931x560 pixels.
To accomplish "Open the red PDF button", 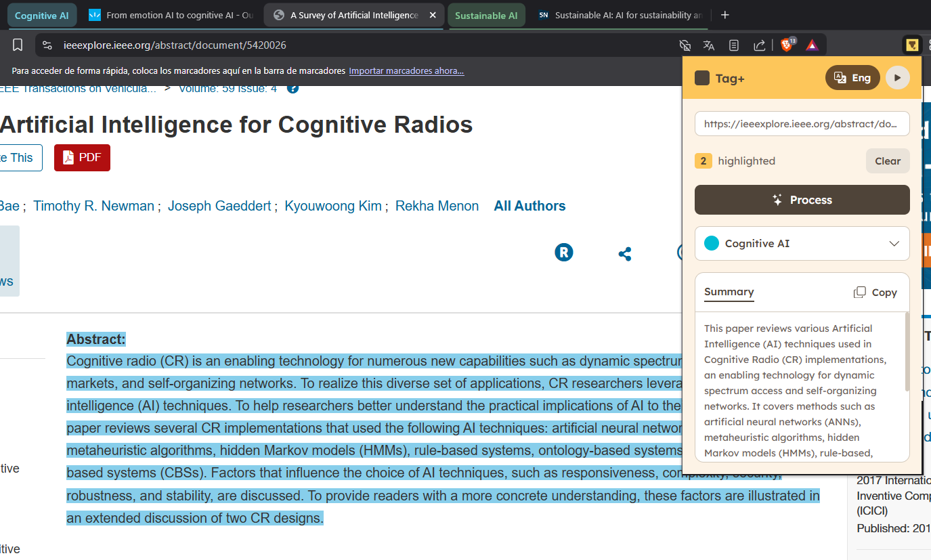I will [x=82, y=158].
